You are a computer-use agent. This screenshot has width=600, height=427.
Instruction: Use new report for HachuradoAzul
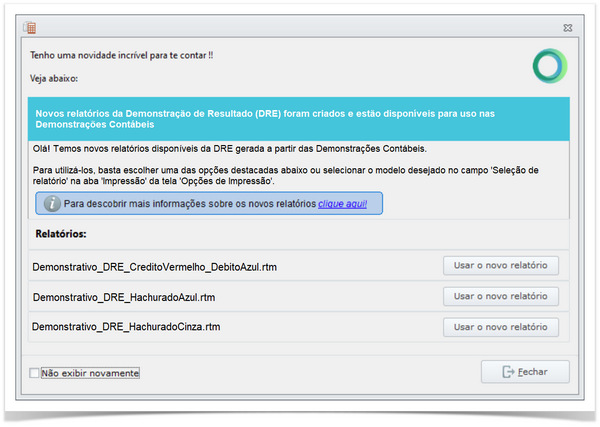click(x=500, y=297)
